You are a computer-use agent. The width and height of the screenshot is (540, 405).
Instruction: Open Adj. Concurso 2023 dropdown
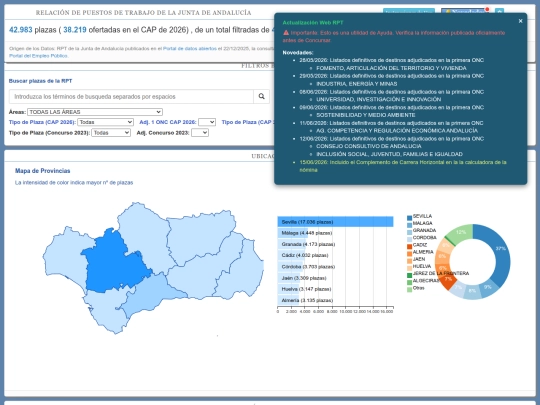[200, 133]
